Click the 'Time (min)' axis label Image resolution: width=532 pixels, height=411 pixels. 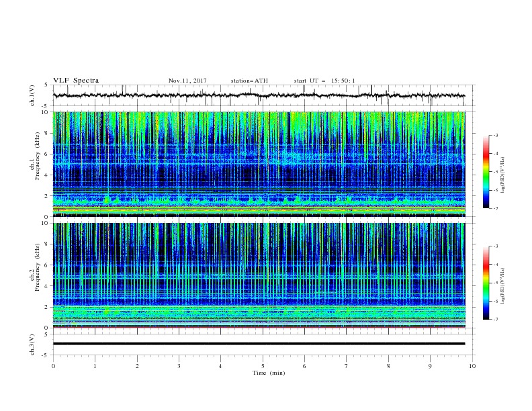pyautogui.click(x=269, y=373)
